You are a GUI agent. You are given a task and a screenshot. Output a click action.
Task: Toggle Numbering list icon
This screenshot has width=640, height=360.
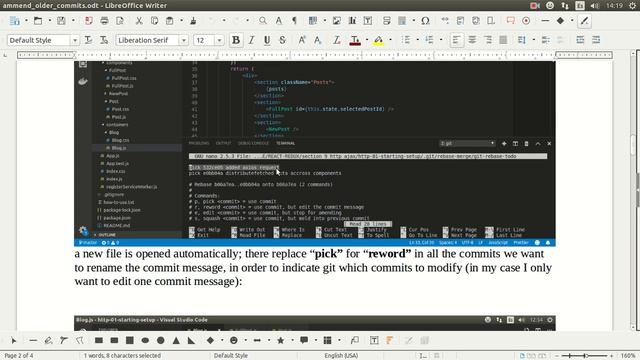click(x=429, y=40)
